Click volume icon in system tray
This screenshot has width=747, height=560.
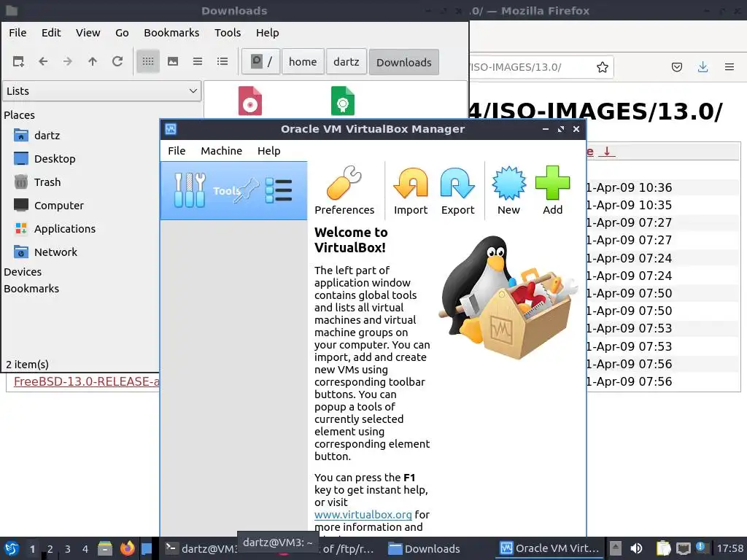click(636, 548)
